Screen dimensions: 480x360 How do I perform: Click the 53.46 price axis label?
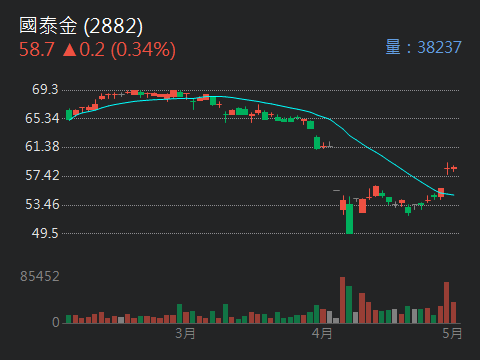[x=42, y=204]
